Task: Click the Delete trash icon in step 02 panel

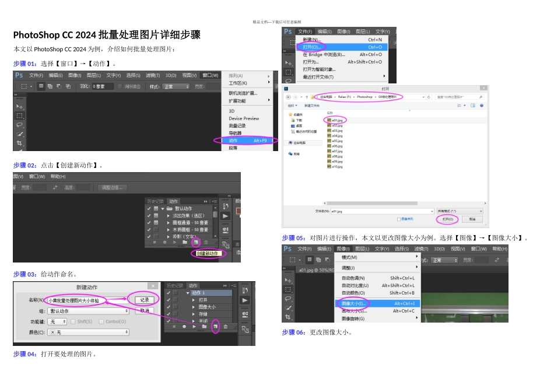Action: [206, 243]
